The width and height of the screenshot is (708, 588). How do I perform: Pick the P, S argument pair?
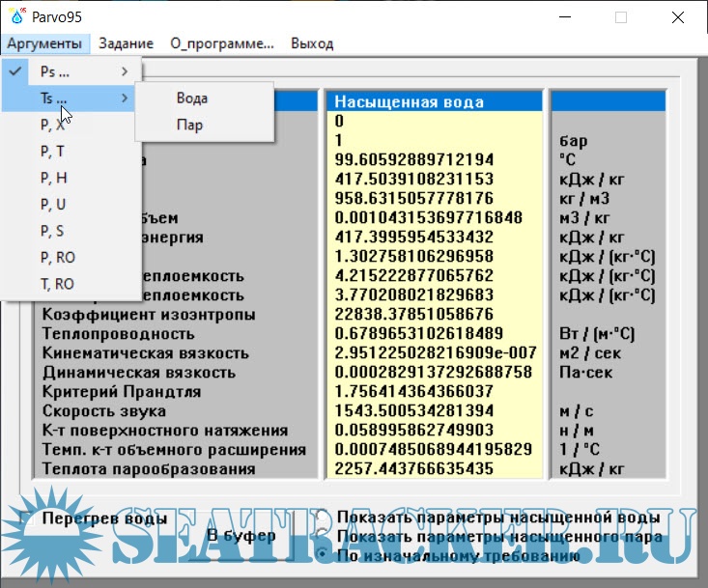point(53,231)
